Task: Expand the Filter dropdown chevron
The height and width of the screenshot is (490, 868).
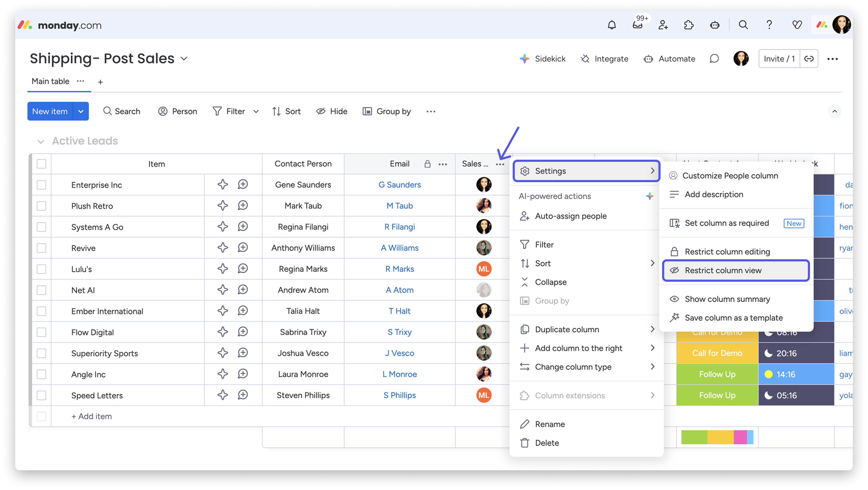Action: 256,111
